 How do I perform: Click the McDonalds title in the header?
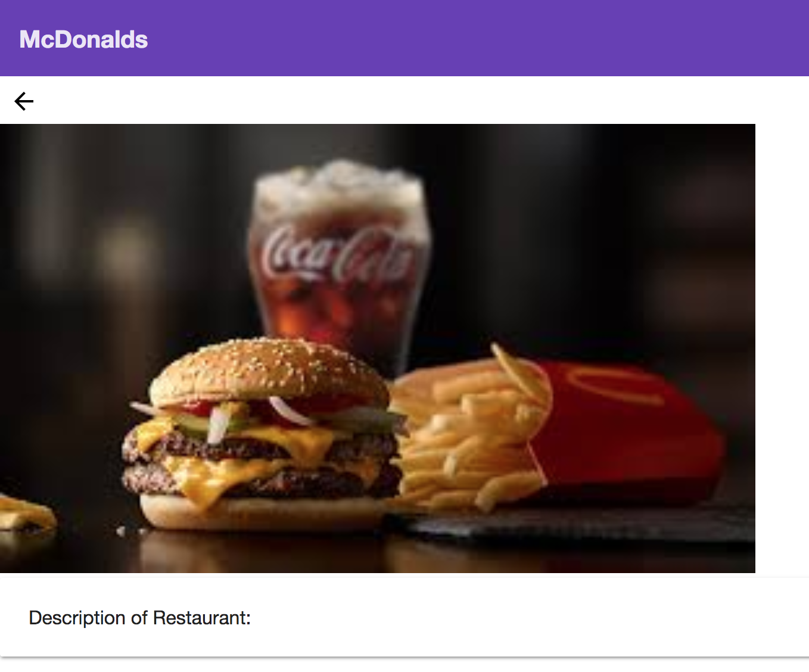[x=83, y=39]
